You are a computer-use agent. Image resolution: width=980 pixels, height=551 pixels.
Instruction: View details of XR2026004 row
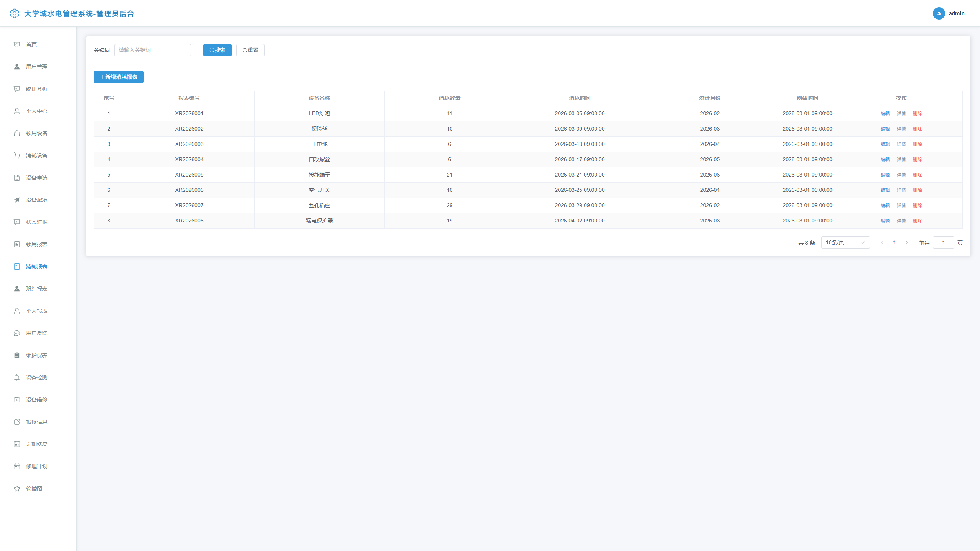click(901, 160)
